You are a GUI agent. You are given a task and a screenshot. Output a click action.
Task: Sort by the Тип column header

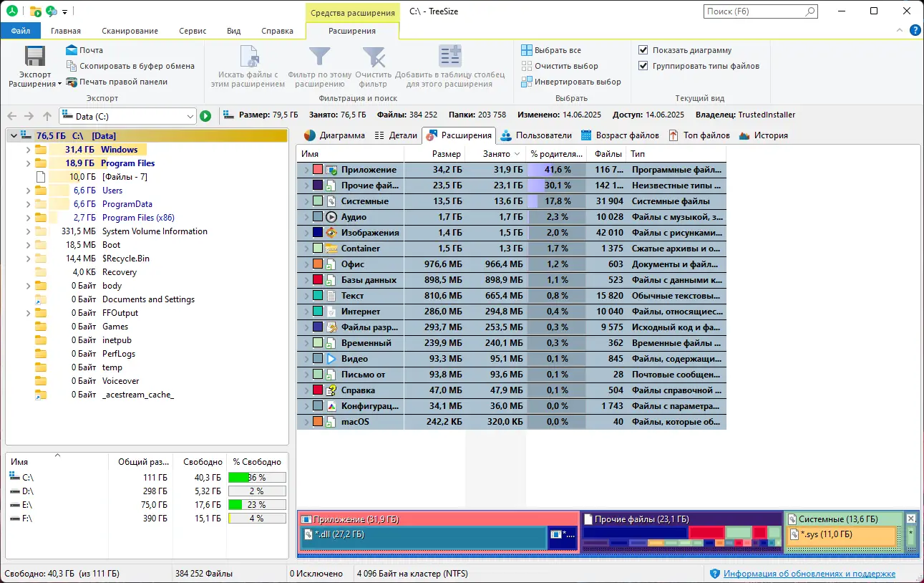click(676, 154)
